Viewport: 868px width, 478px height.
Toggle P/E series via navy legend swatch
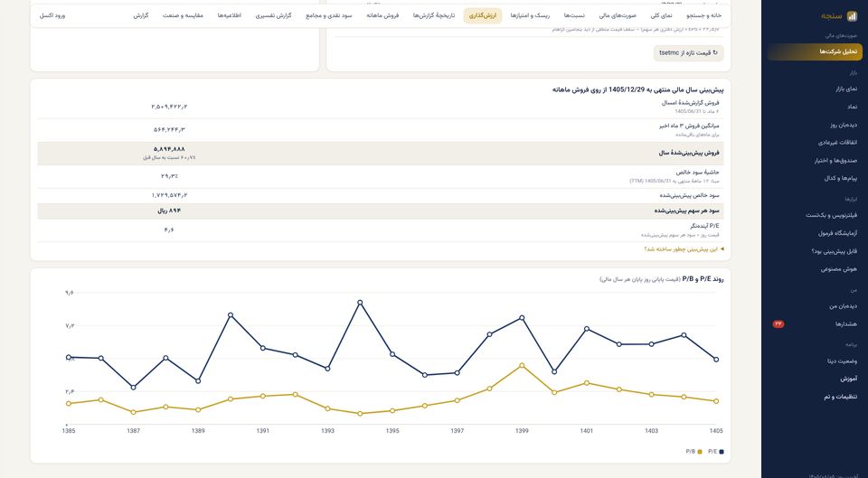pyautogui.click(x=722, y=452)
